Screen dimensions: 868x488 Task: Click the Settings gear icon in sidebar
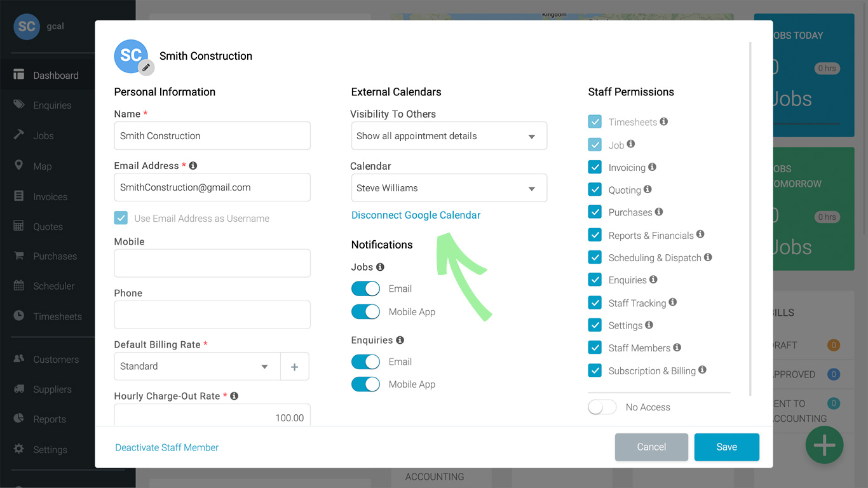click(x=19, y=449)
